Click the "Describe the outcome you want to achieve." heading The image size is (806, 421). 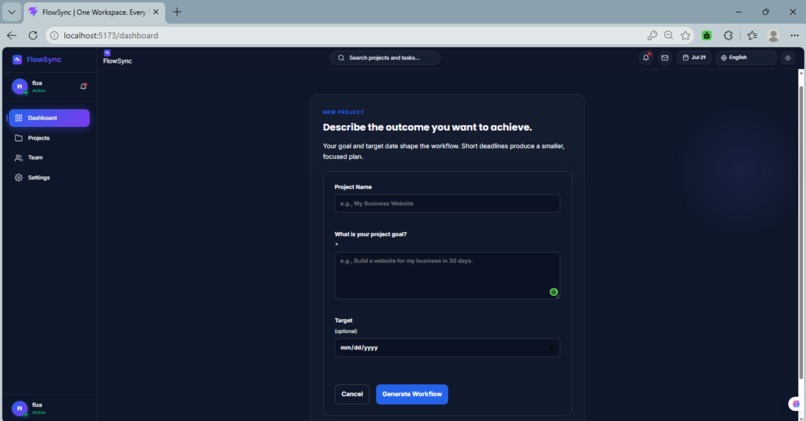[427, 127]
